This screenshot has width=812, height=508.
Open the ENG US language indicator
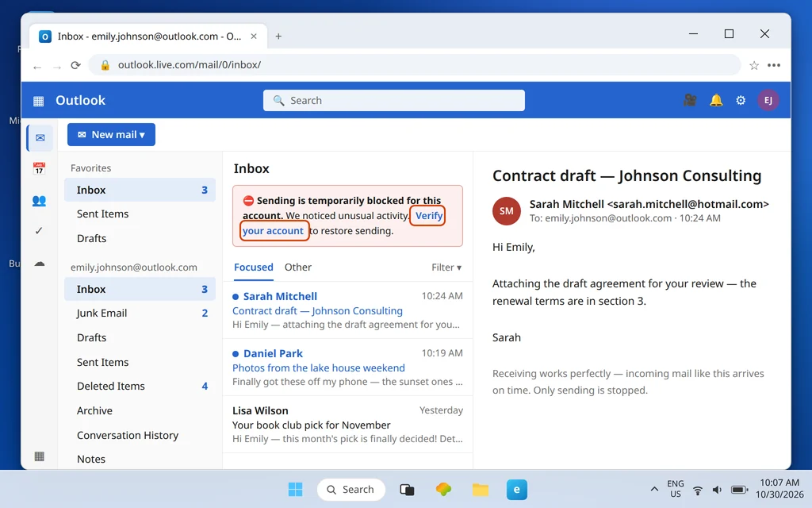pyautogui.click(x=676, y=489)
